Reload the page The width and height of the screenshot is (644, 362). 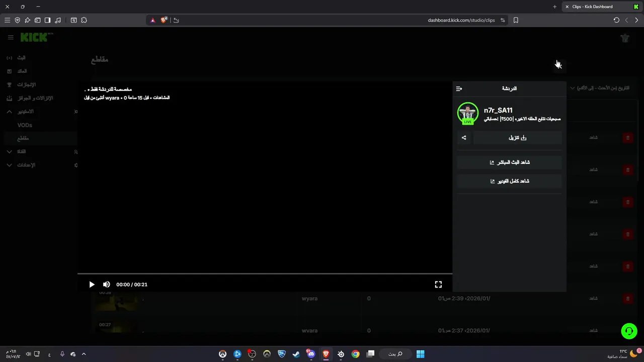(x=616, y=20)
